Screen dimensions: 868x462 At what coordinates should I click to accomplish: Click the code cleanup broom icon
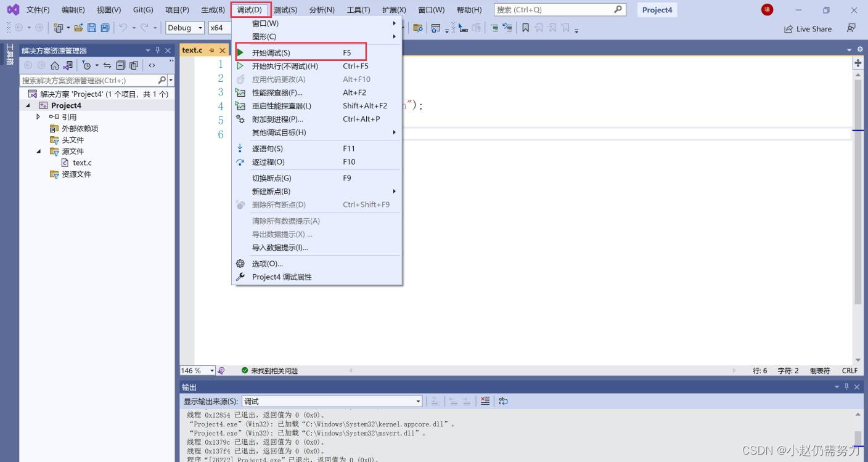click(222, 371)
